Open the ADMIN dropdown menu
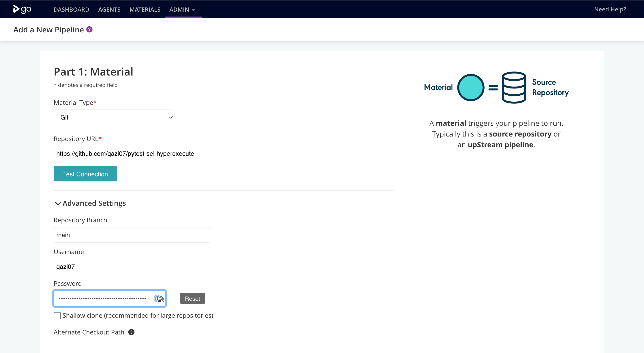Viewport: 644px width, 353px height. pos(179,9)
